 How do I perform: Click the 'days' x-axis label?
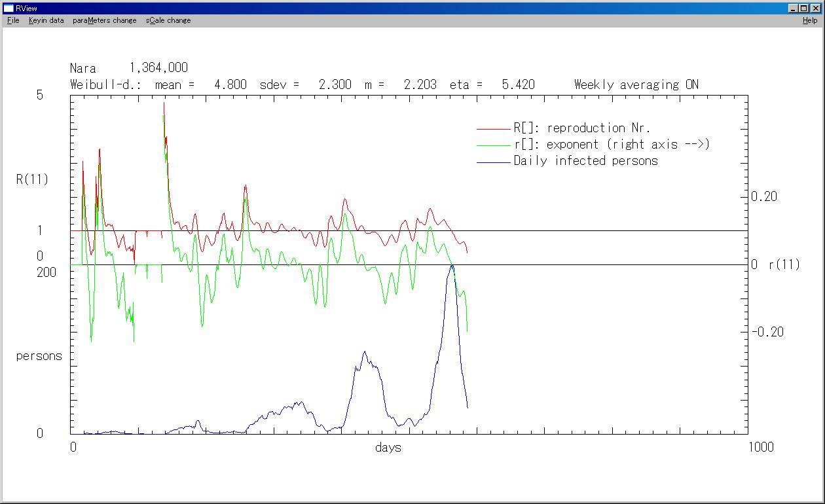click(388, 448)
